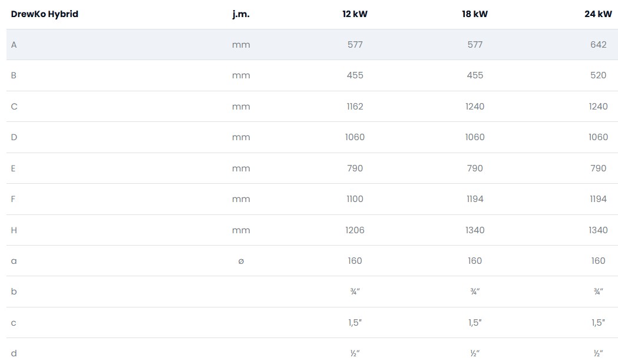Select the j.m. column header
This screenshot has height=364, width=618.
pyautogui.click(x=241, y=14)
